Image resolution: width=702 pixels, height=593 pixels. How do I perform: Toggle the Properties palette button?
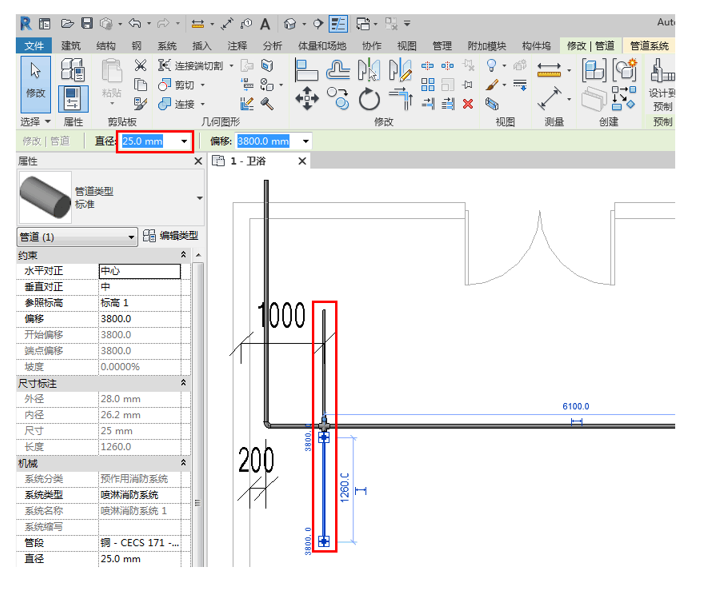coord(73,99)
